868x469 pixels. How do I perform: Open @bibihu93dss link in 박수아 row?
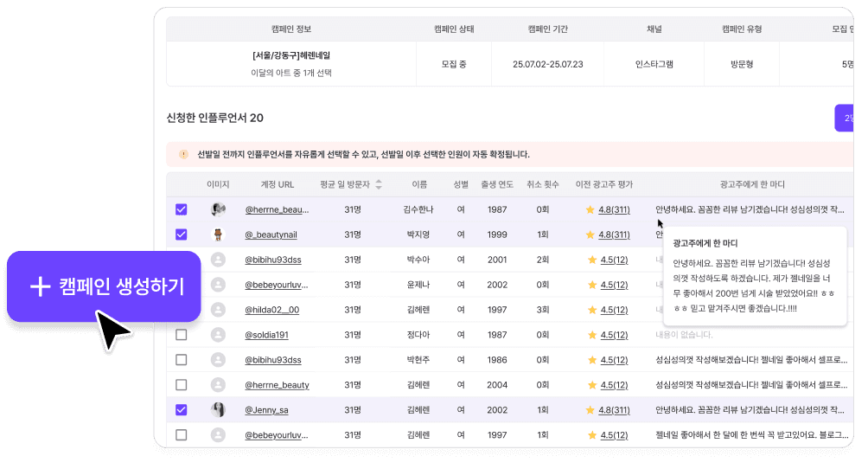tap(273, 260)
